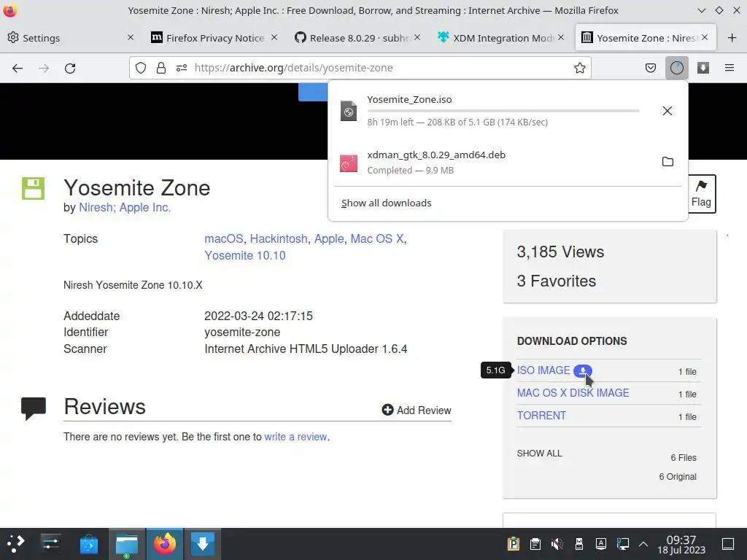Click the Firefox taskbar icon
Viewport: 747px width, 560px height.
165,543
